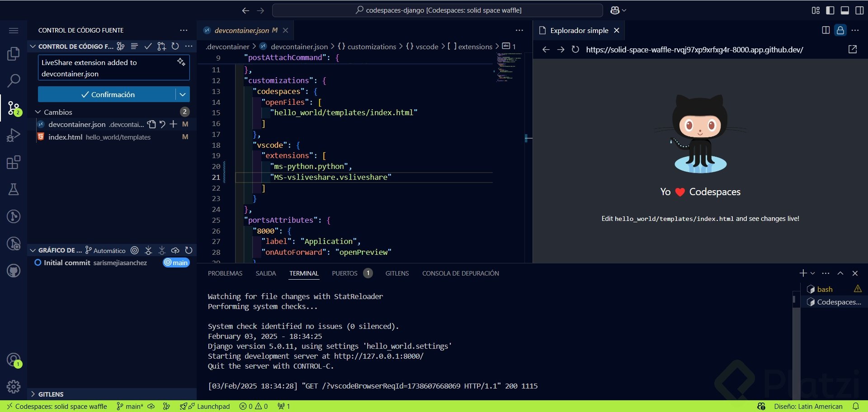Screen dimensions: 868x412
Task: Click the Confirmación commit button
Action: pos(107,94)
